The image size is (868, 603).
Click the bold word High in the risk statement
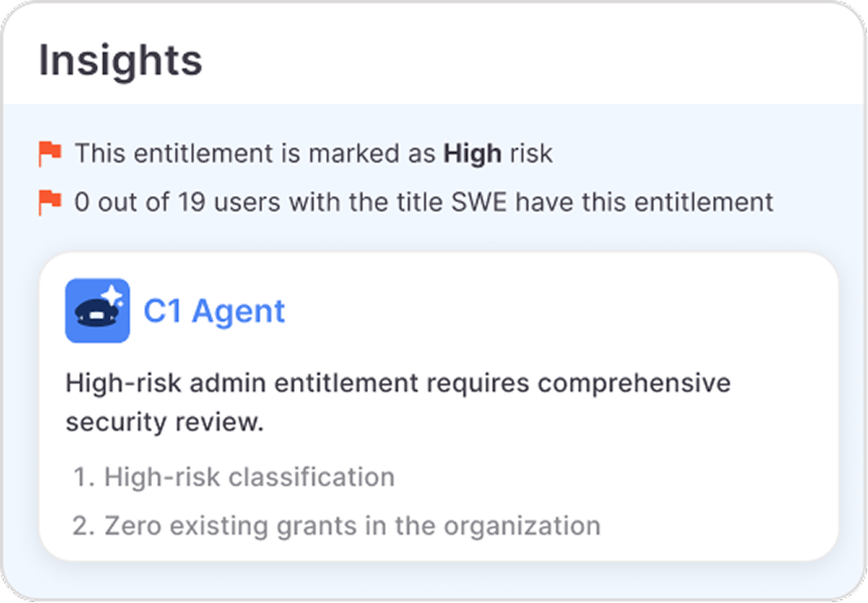click(473, 153)
